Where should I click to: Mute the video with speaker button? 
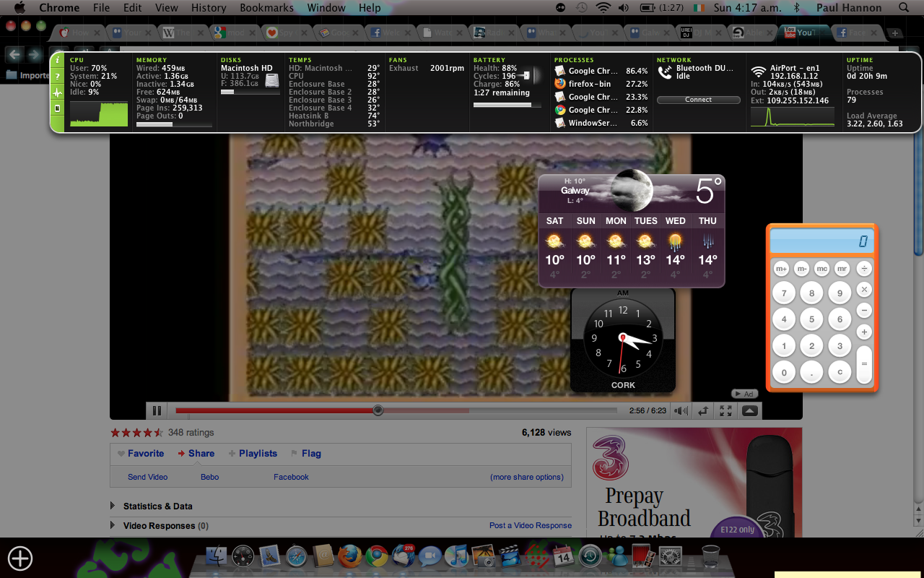coord(680,410)
